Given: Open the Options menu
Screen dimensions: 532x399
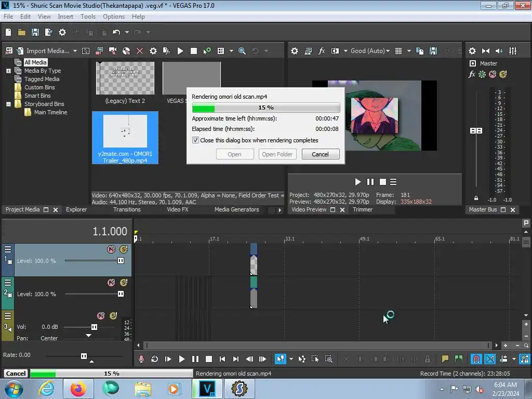Looking at the screenshot, I should click(114, 16).
